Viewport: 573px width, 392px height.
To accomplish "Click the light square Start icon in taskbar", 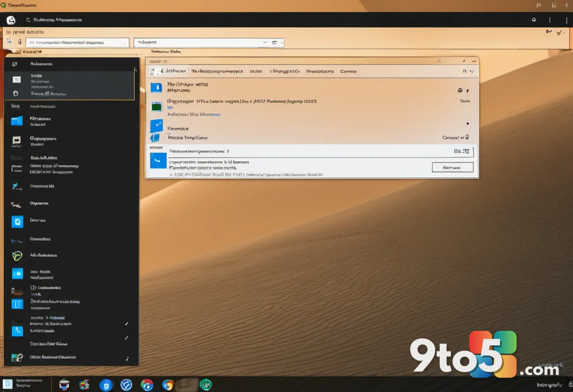I will [x=8, y=384].
